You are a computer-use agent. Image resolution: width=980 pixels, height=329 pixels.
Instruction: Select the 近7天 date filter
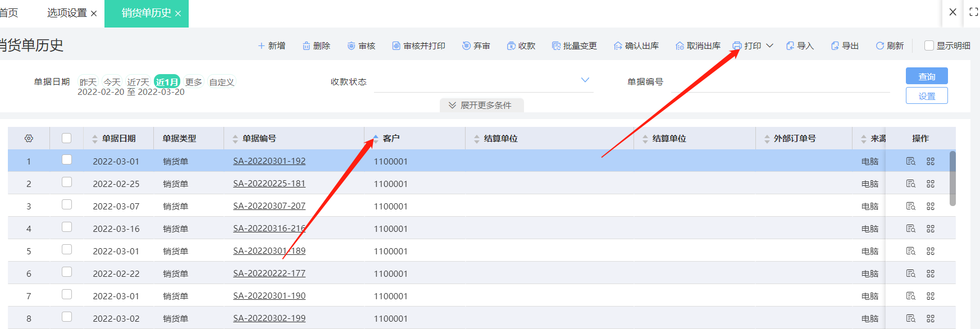pyautogui.click(x=138, y=82)
